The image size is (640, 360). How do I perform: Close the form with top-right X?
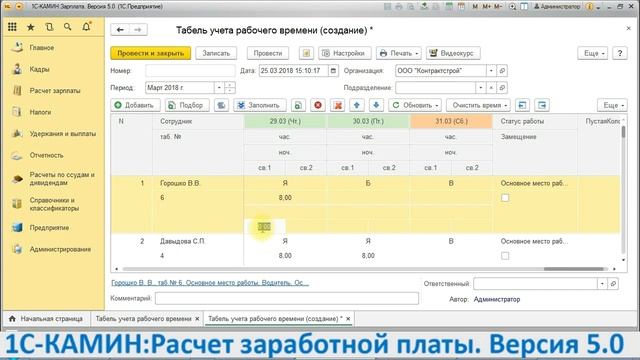click(x=629, y=28)
